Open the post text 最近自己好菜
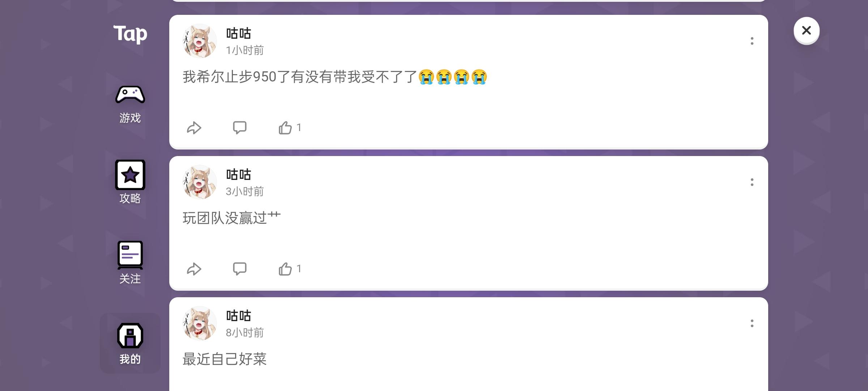The image size is (868, 391). click(225, 359)
